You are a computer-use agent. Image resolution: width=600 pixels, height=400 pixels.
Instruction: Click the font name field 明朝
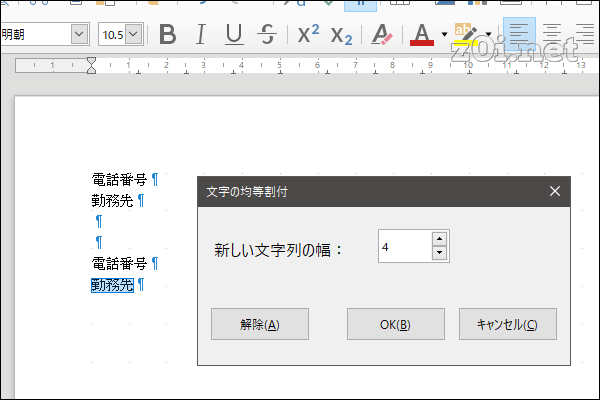point(36,34)
